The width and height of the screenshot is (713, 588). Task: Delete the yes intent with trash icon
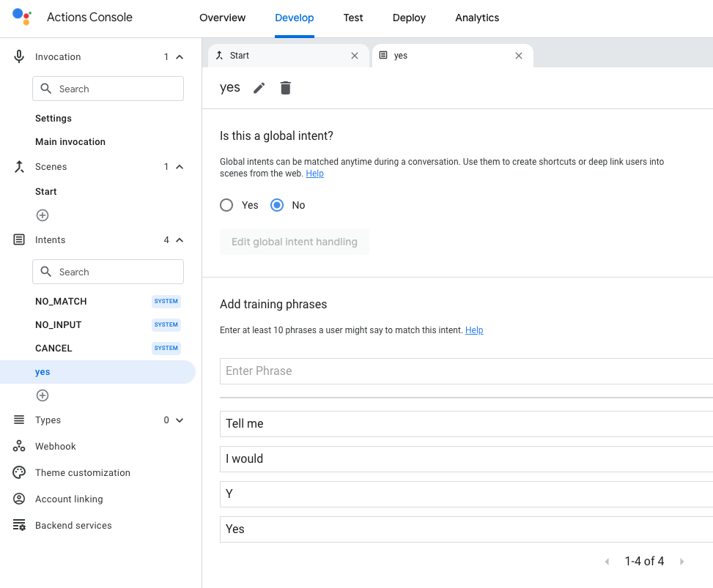(285, 87)
